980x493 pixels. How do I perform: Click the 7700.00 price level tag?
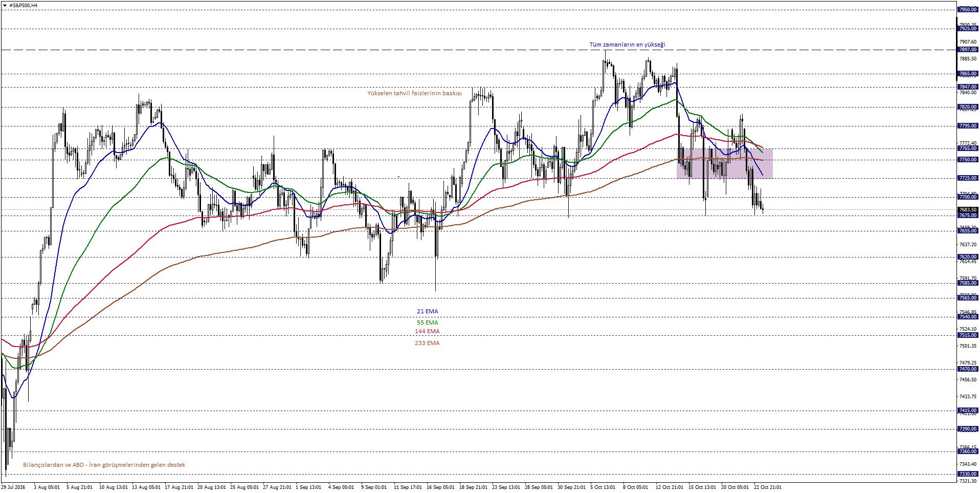click(967, 197)
